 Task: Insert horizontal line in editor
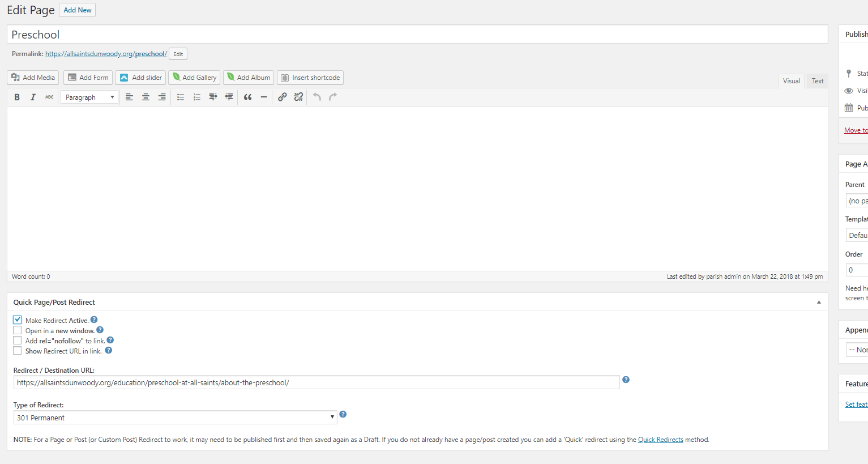264,97
